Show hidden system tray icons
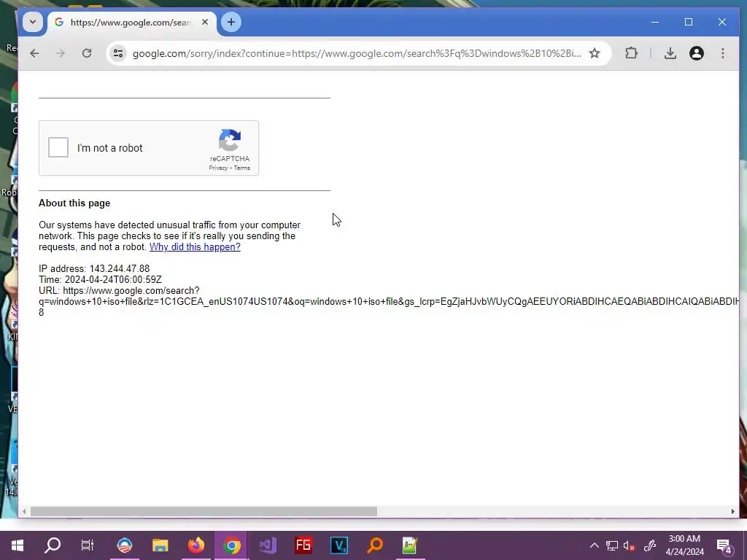 (594, 545)
